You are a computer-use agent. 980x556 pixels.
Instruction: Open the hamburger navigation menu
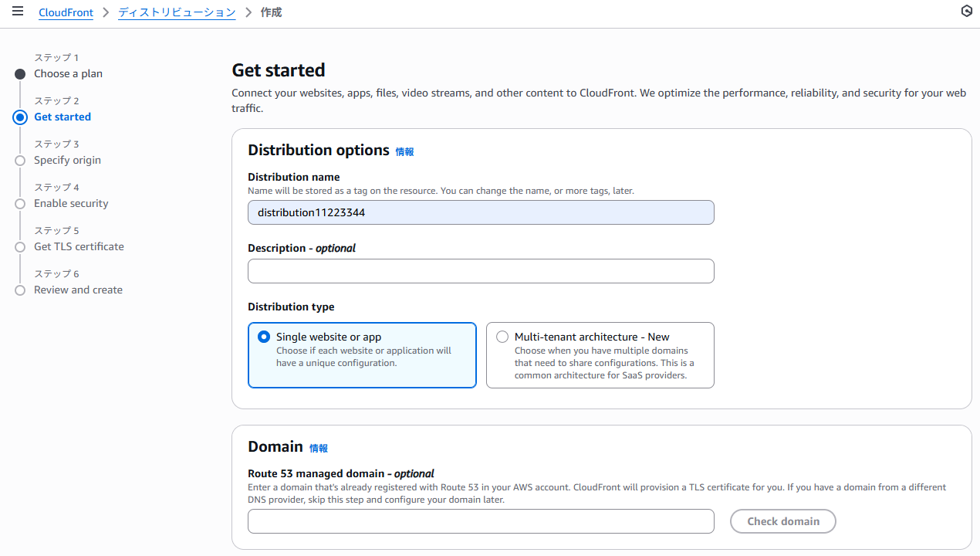tap(18, 12)
